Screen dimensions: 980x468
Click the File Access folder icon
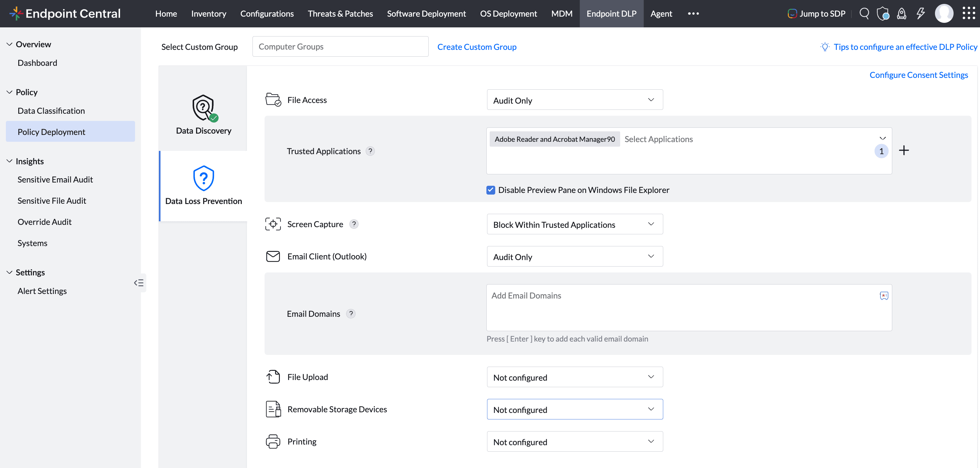coord(273,100)
